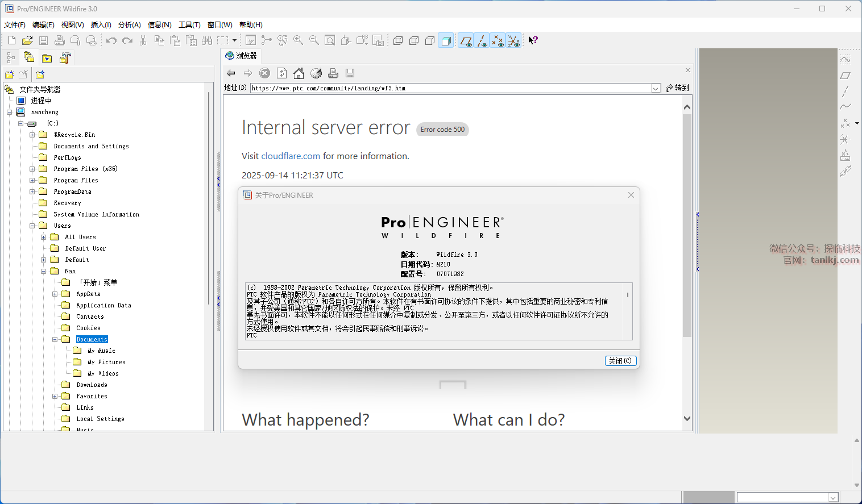Viewport: 862px width, 504px height.
Task: Open the 帮助(H) menu
Action: (x=251, y=25)
